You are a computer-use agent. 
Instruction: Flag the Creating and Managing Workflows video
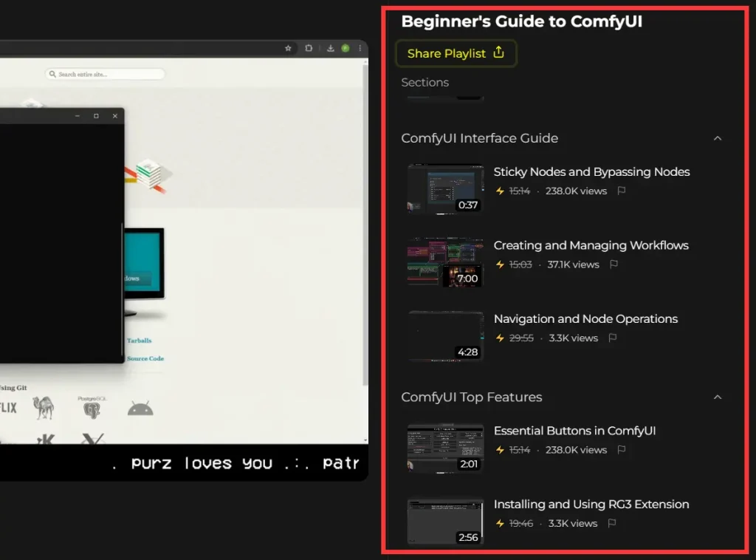pos(614,264)
